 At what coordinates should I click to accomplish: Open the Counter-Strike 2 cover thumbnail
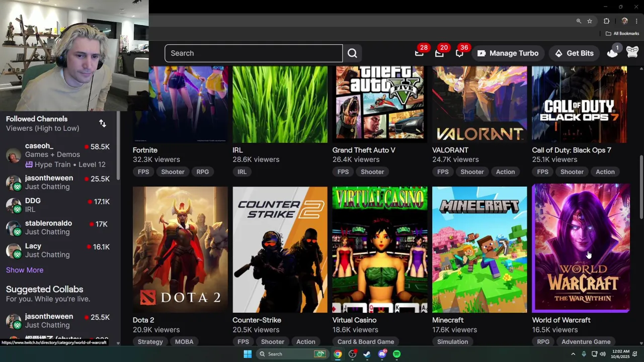point(280,250)
